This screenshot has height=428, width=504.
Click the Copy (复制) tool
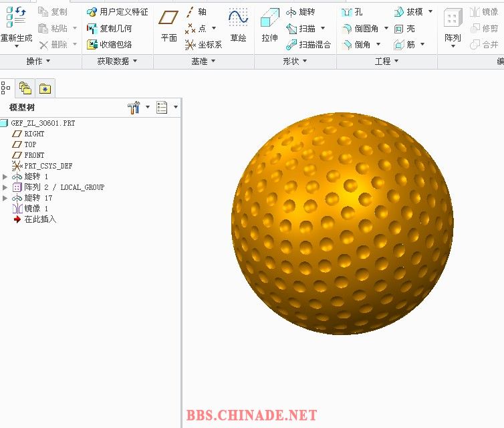(53, 12)
